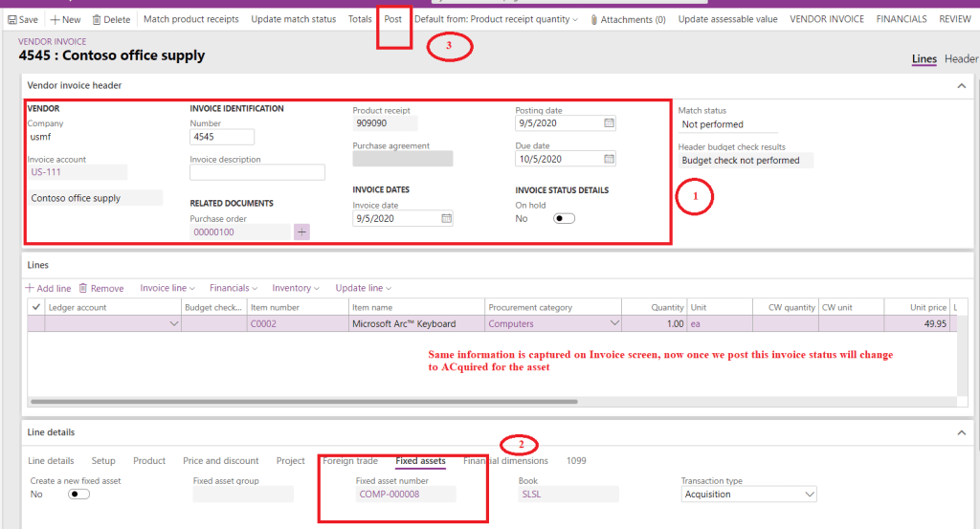Click Post in the action bar
The height and width of the screenshot is (529, 980).
[392, 19]
